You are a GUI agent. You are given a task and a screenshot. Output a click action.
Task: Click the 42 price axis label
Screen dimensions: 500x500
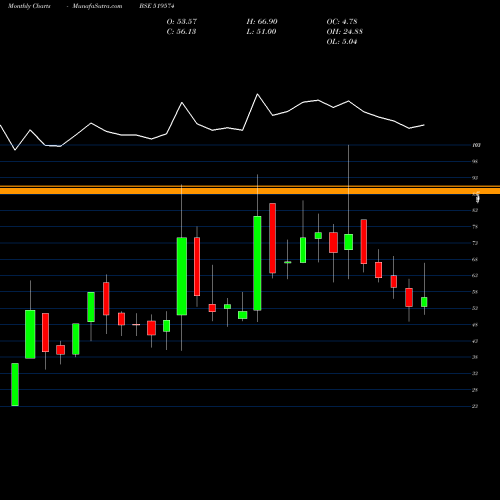(475, 341)
